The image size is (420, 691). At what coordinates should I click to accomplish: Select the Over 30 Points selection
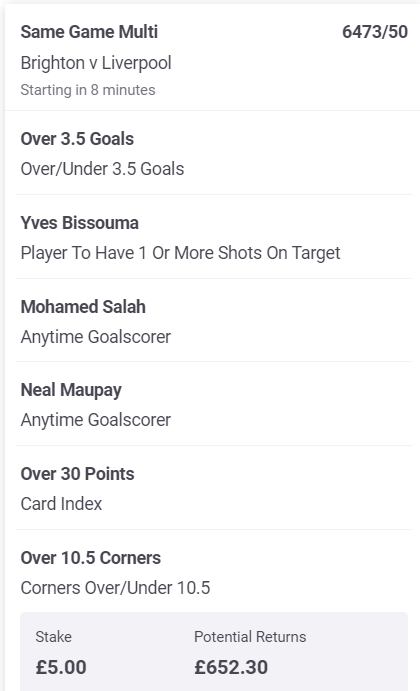click(78, 474)
